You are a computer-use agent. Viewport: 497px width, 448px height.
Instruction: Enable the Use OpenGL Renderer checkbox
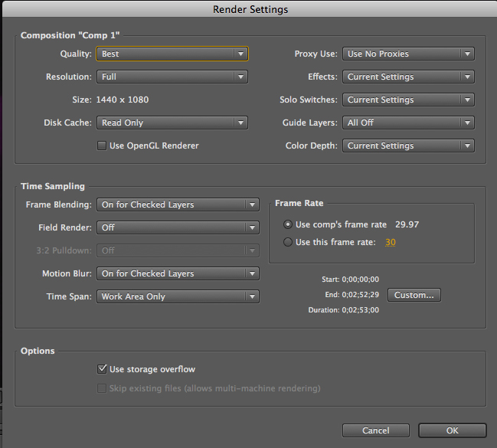pos(102,146)
